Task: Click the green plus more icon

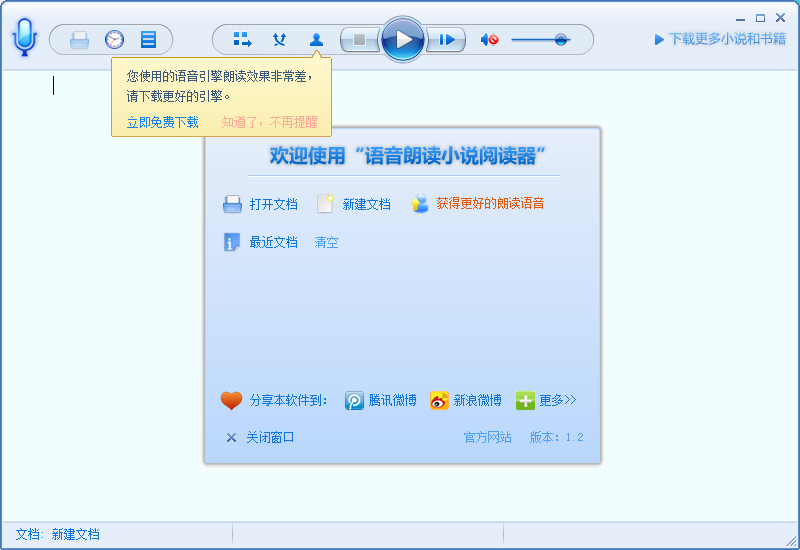Action: click(x=525, y=401)
